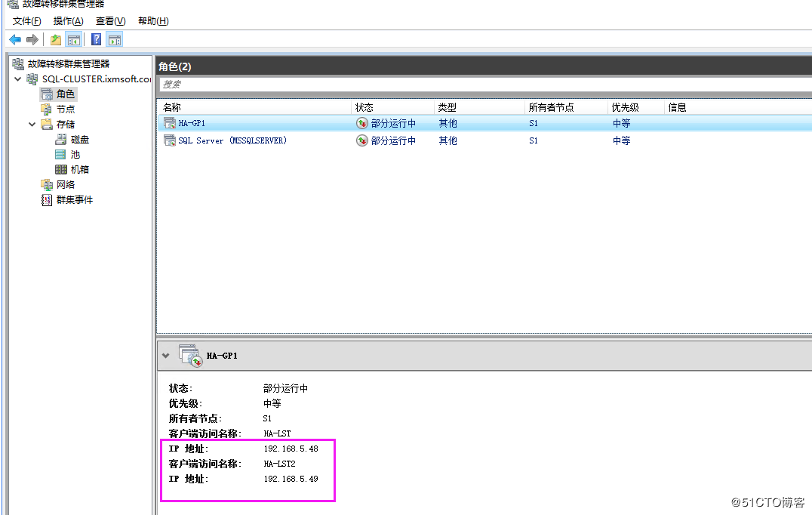Click the export/open toolbar icon
Image resolution: width=812 pixels, height=515 pixels.
point(55,39)
